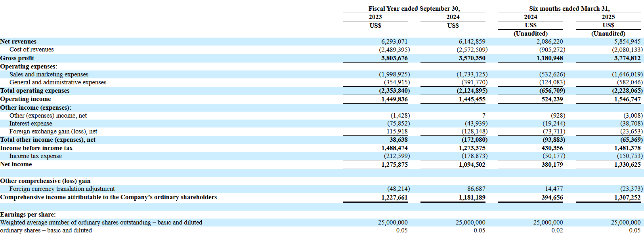The height and width of the screenshot is (234, 644).
Task: Click the "Six months ended March 31," header
Action: tap(569, 9)
